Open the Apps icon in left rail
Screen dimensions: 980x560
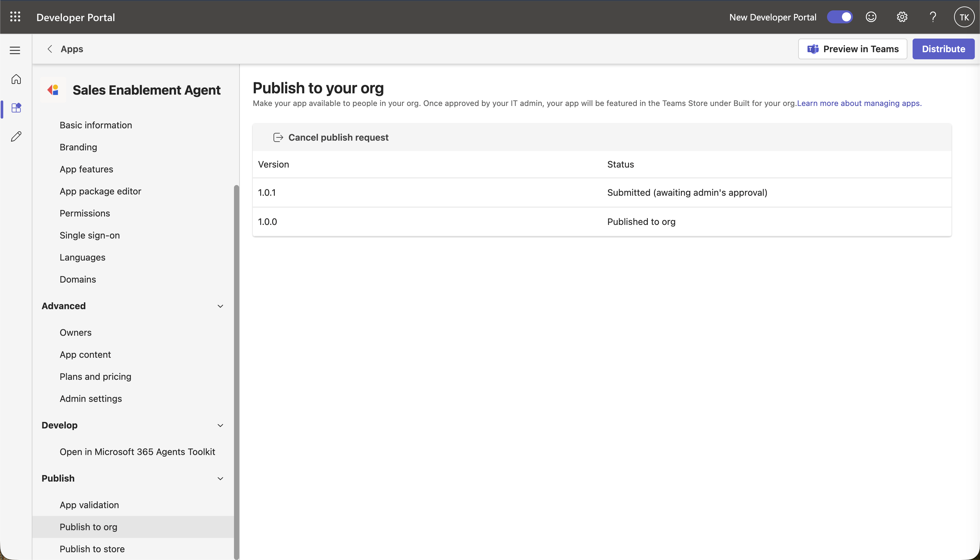point(16,108)
